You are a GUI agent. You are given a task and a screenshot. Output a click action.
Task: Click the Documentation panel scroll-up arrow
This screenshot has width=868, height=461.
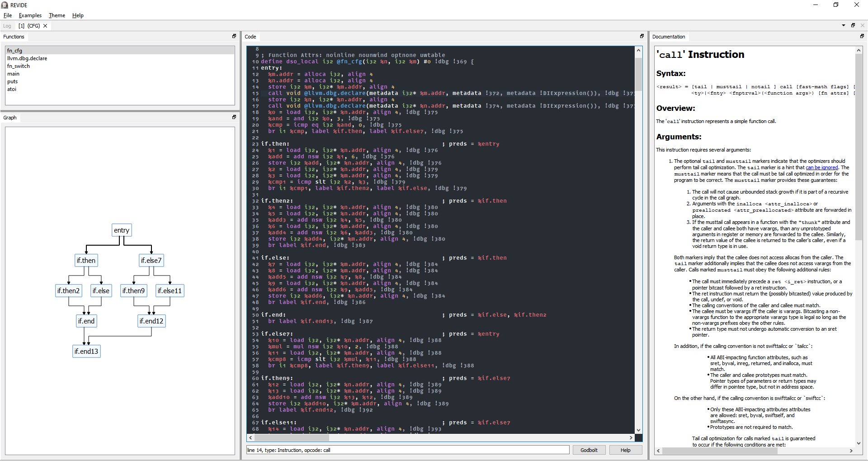point(859,50)
